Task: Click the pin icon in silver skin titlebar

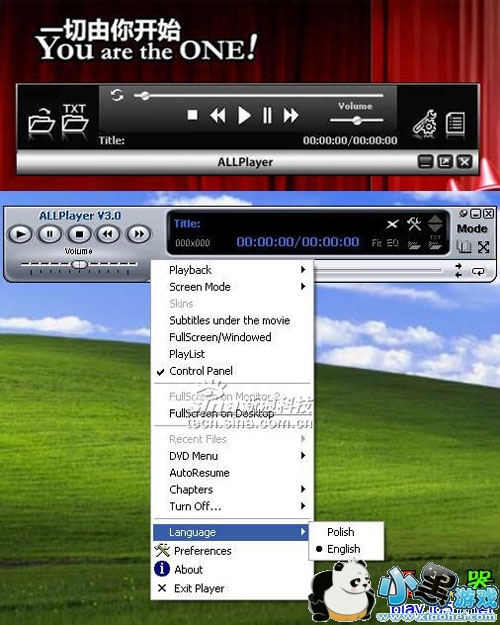Action: (x=463, y=213)
